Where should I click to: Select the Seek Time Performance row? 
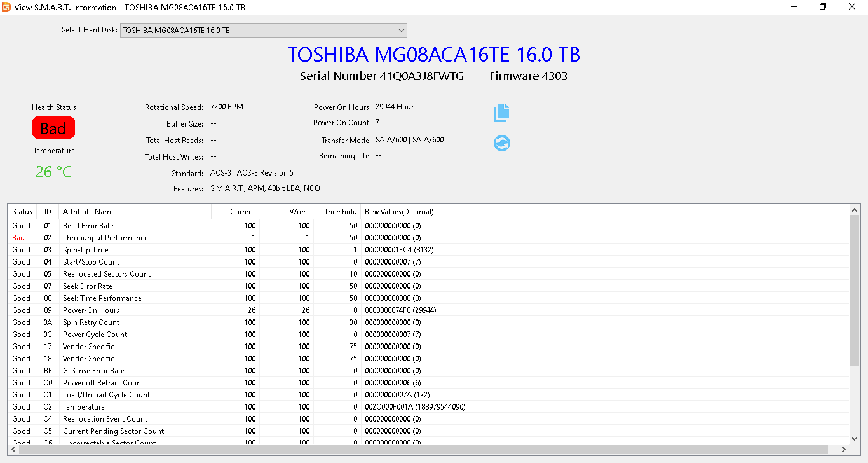(x=429, y=298)
